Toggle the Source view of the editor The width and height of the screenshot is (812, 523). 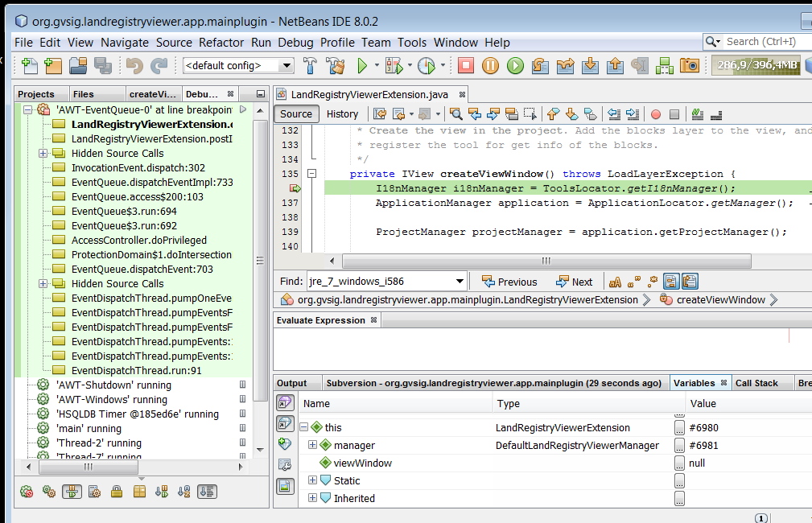tap(296, 114)
